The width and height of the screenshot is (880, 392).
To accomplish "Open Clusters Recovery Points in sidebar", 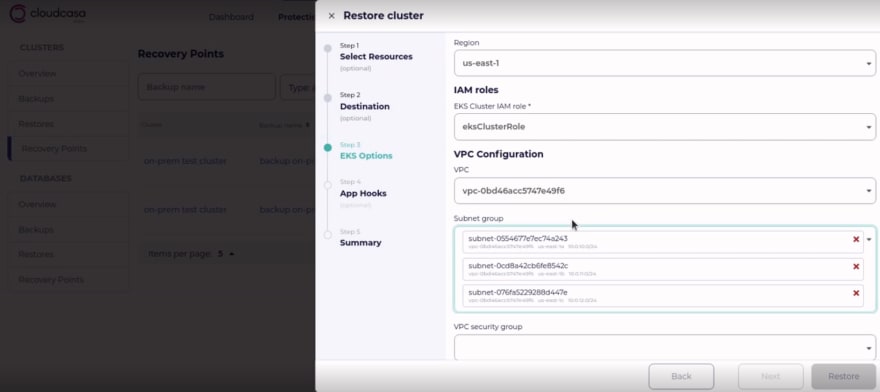I will coord(67,149).
